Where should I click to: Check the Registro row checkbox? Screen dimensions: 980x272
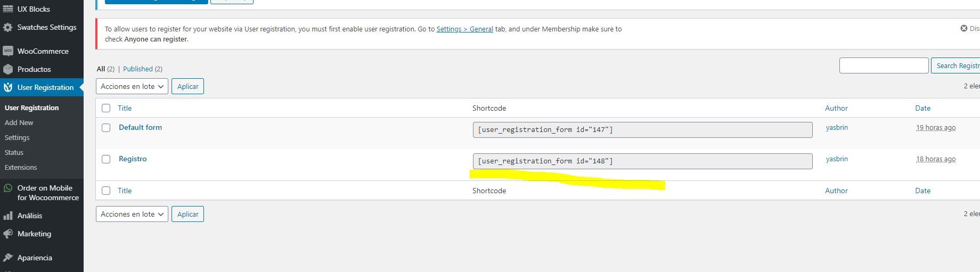(106, 159)
